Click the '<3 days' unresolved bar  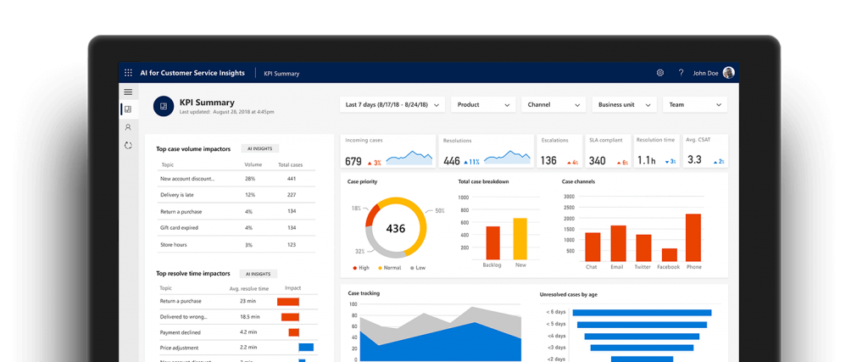(642, 348)
